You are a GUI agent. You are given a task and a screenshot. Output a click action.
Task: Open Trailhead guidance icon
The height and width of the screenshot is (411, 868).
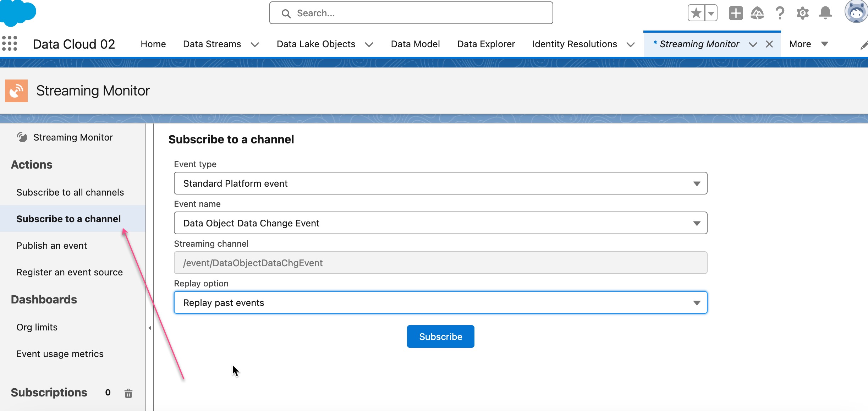[757, 13]
